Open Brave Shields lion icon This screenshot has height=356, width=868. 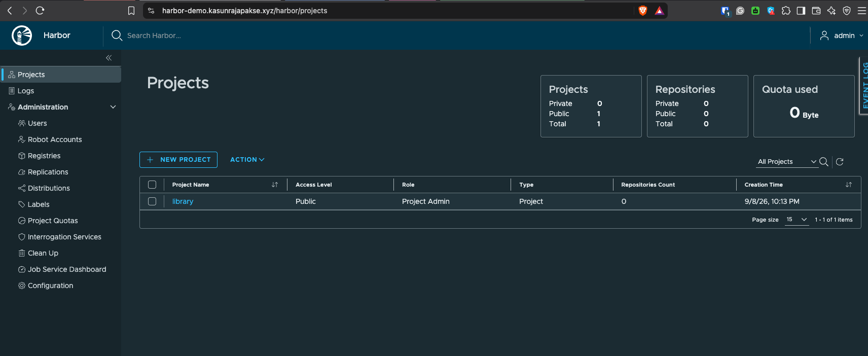[x=643, y=11]
